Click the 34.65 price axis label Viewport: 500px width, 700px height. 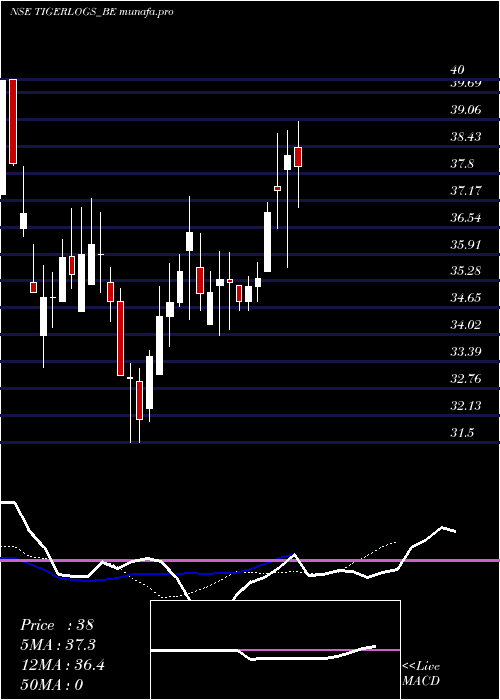coord(466,298)
